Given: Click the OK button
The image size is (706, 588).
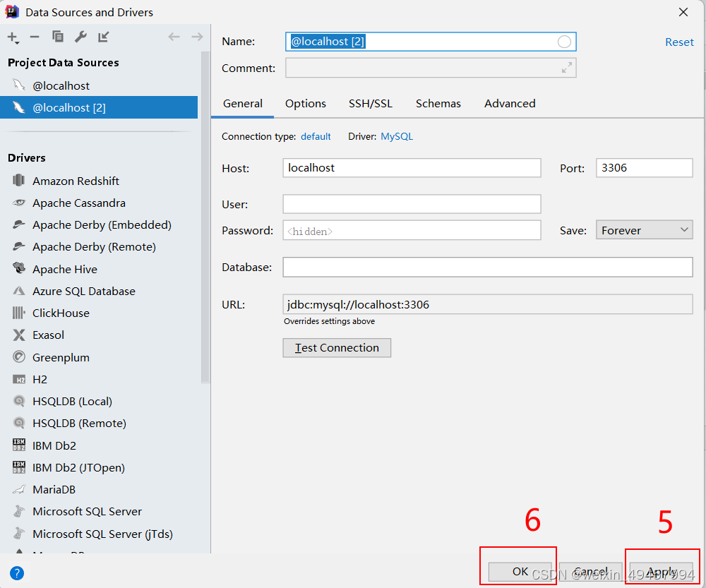Looking at the screenshot, I should 520,572.
